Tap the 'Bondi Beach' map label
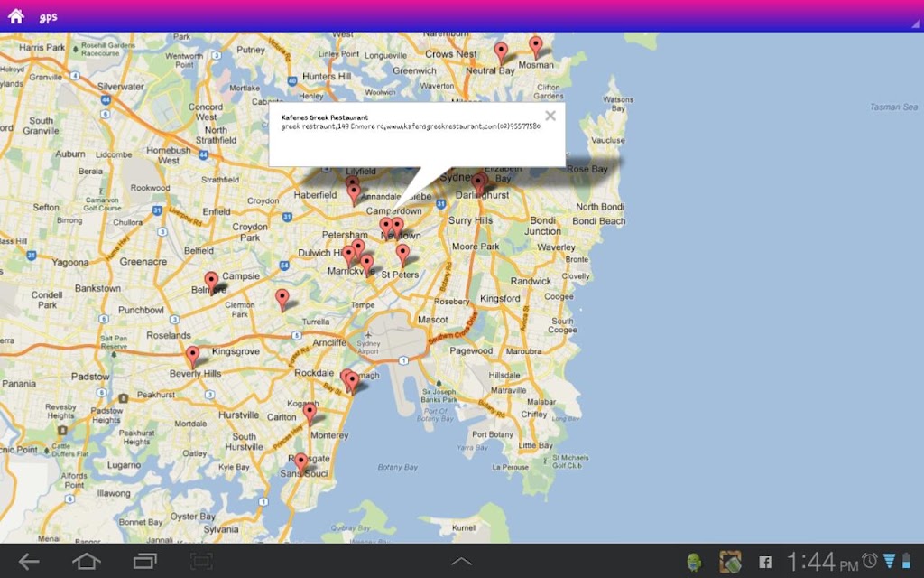924x578 pixels. click(x=599, y=220)
